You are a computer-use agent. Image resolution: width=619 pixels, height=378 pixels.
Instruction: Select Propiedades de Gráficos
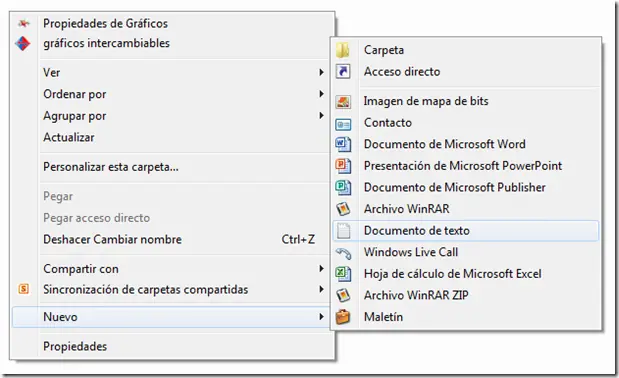click(x=105, y=24)
